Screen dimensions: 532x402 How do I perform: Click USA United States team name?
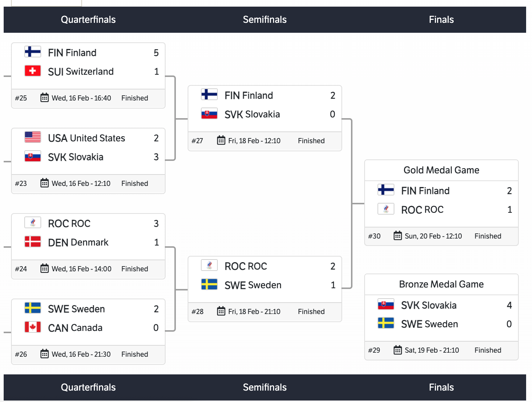click(86, 138)
